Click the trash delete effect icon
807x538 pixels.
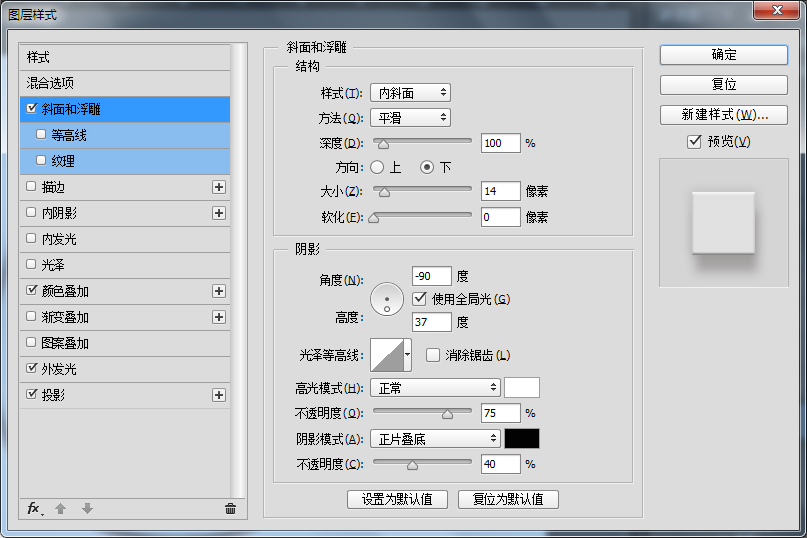coord(231,509)
